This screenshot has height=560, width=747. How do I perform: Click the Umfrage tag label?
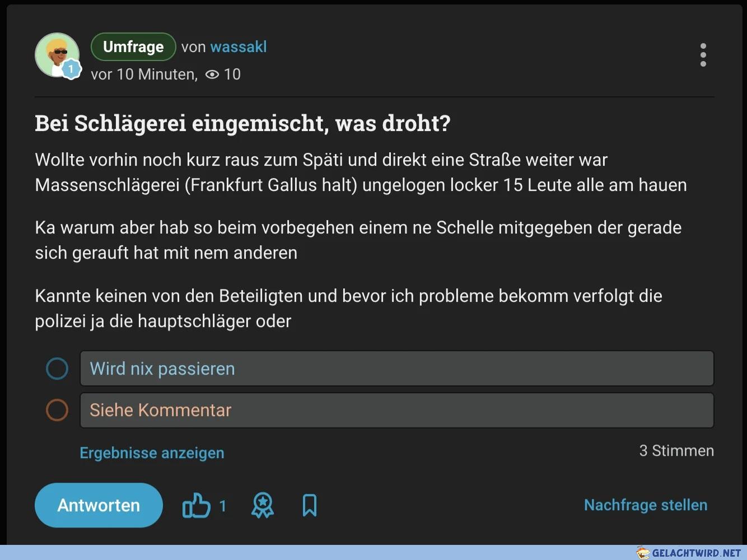point(133,47)
